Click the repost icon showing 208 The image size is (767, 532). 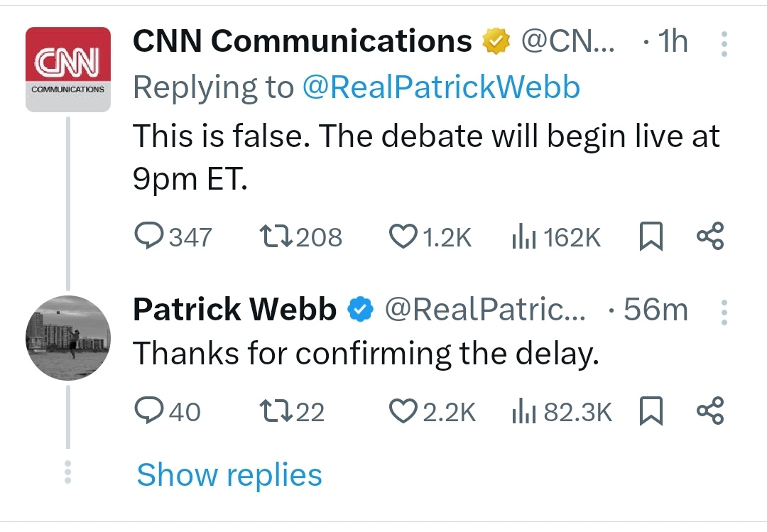pos(277,237)
